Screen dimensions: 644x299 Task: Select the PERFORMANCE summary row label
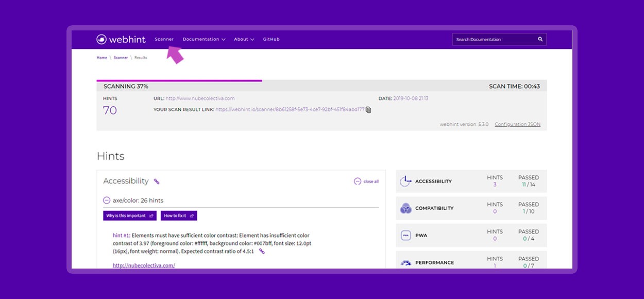[435, 263]
